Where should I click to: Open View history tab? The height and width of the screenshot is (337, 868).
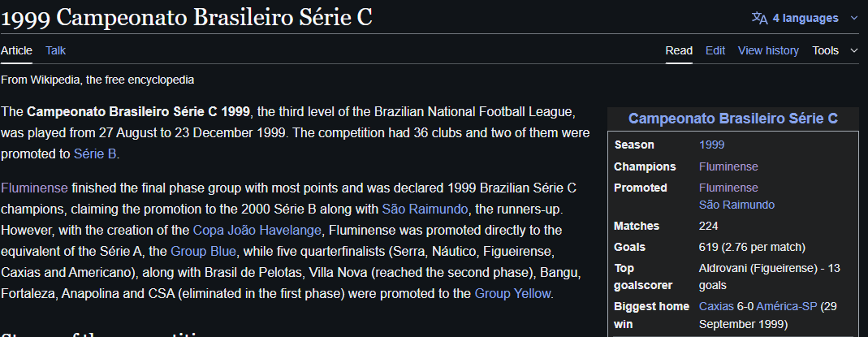pyautogui.click(x=768, y=50)
